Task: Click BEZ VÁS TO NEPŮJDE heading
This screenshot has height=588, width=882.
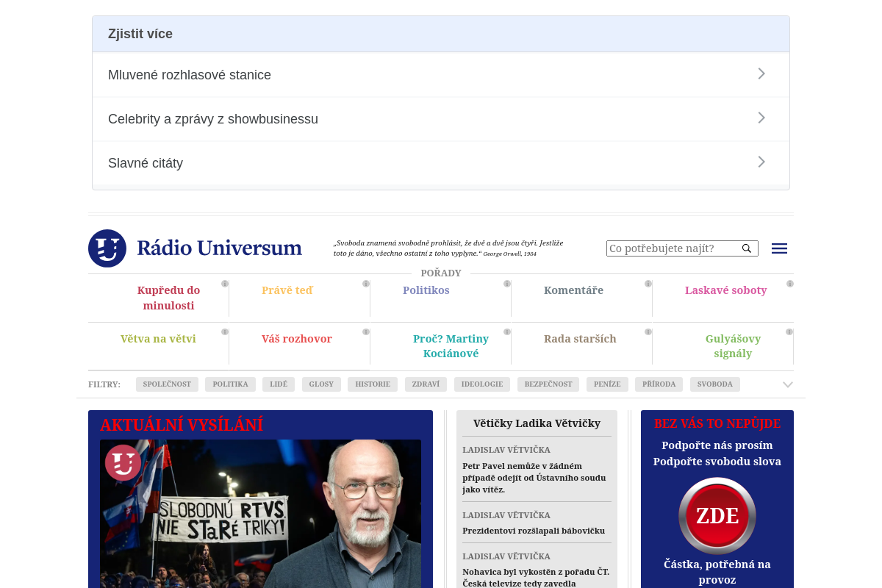Action: pyautogui.click(x=717, y=423)
